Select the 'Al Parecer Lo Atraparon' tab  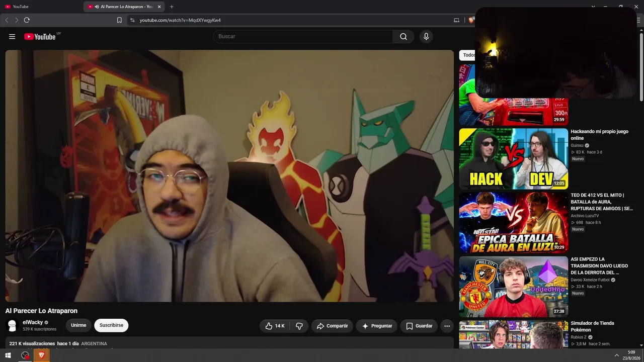pos(124,7)
